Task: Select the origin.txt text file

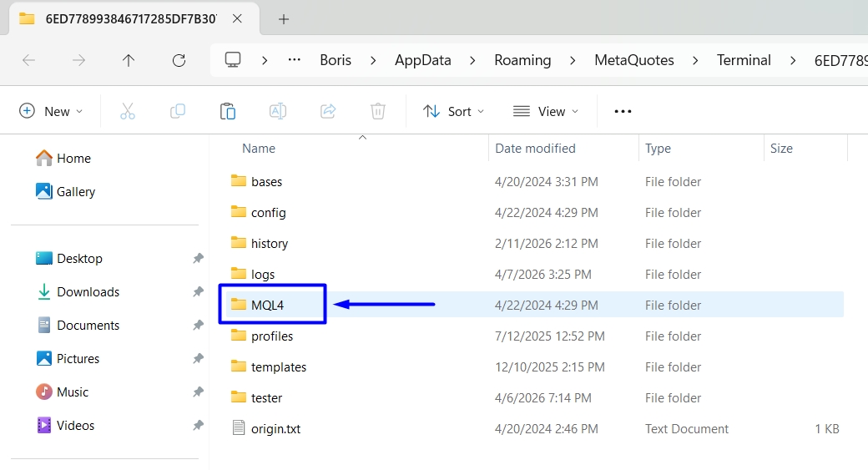Action: pyautogui.click(x=275, y=429)
